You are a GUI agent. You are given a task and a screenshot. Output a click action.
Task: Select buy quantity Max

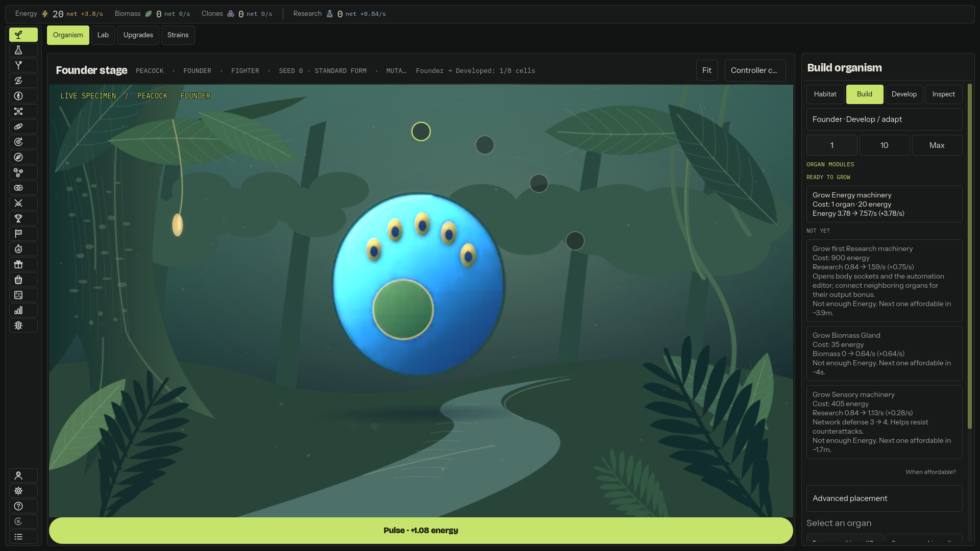937,145
